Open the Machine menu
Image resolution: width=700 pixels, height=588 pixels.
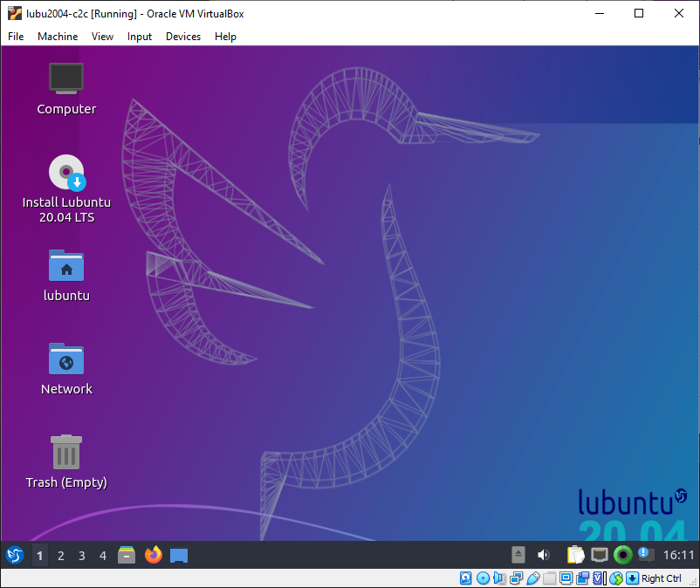coord(58,37)
